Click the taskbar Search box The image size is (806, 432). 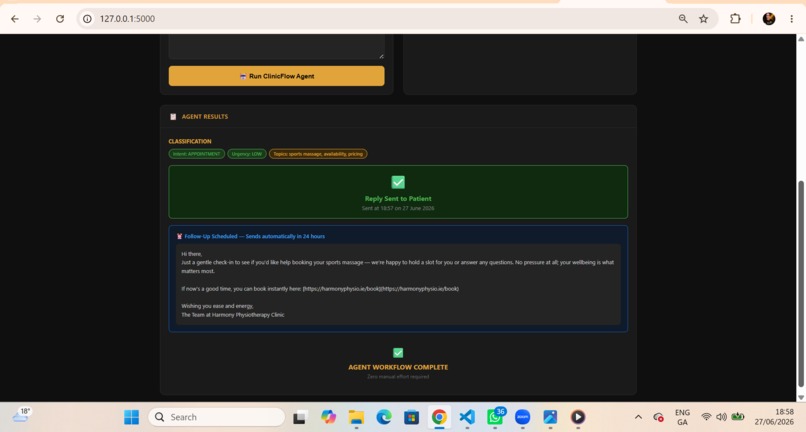pos(216,417)
